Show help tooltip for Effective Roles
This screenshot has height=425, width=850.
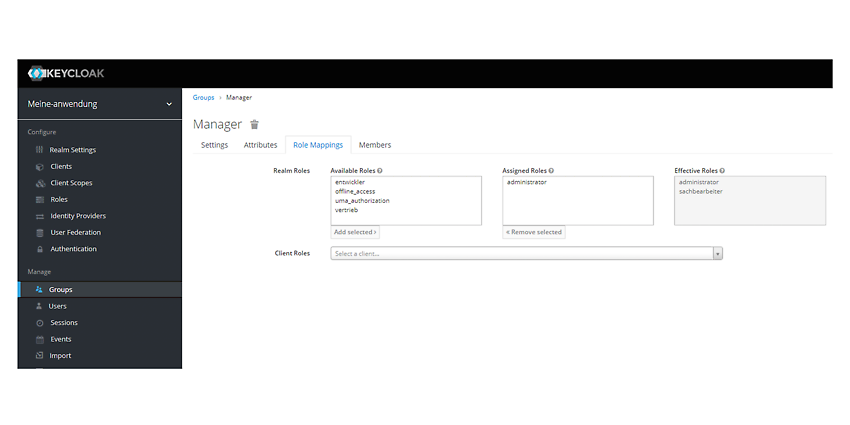(x=723, y=170)
